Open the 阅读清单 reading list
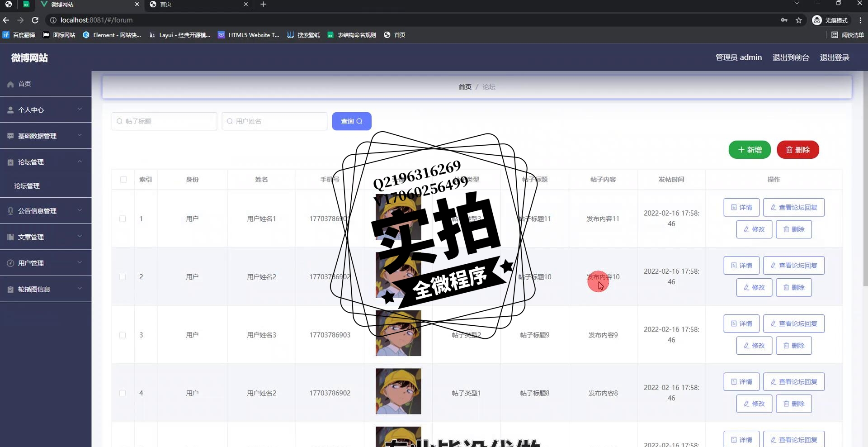This screenshot has height=447, width=868. click(x=848, y=35)
